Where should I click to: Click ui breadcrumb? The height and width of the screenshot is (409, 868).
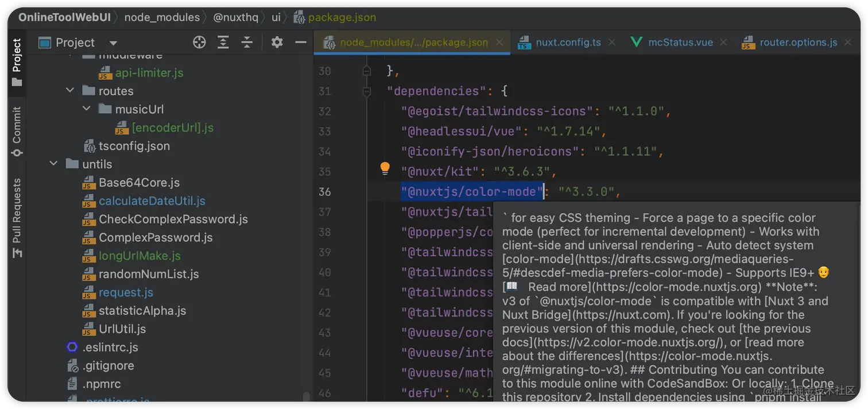tap(276, 17)
